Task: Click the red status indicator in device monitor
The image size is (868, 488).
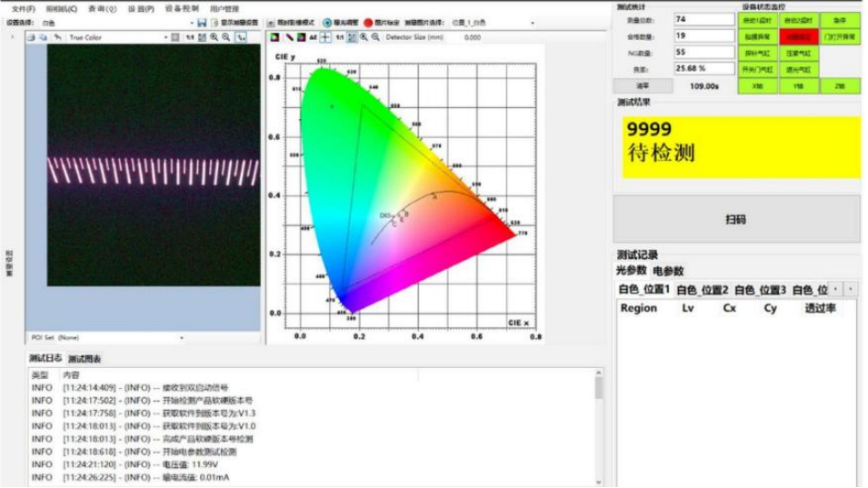Action: [799, 37]
